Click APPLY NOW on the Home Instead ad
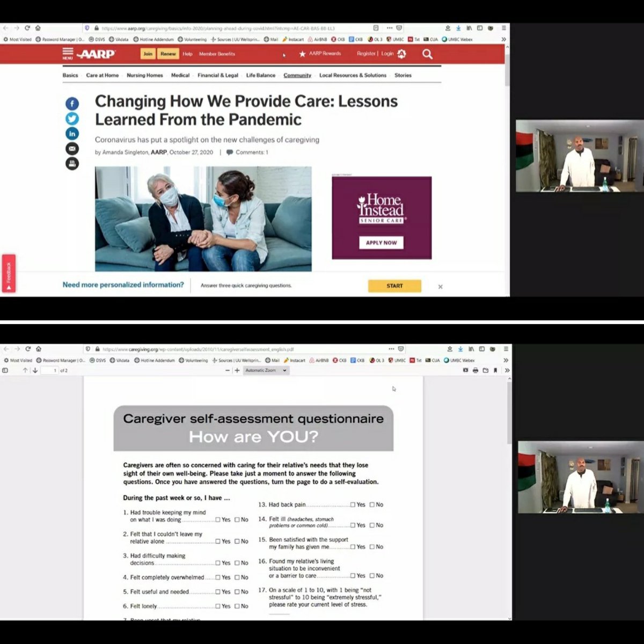This screenshot has height=644, width=644. click(382, 243)
